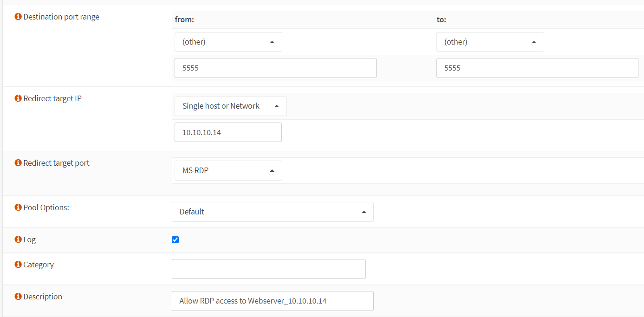
Task: Click the 'from:' column header
Action: click(x=184, y=19)
